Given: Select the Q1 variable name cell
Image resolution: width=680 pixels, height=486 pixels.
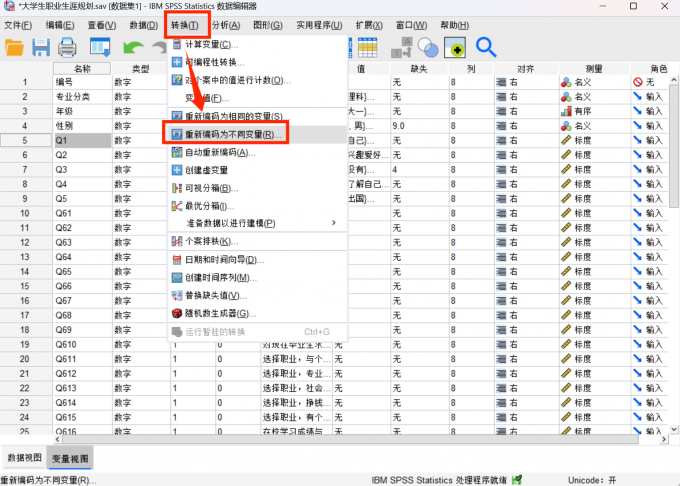Looking at the screenshot, I should point(82,141).
